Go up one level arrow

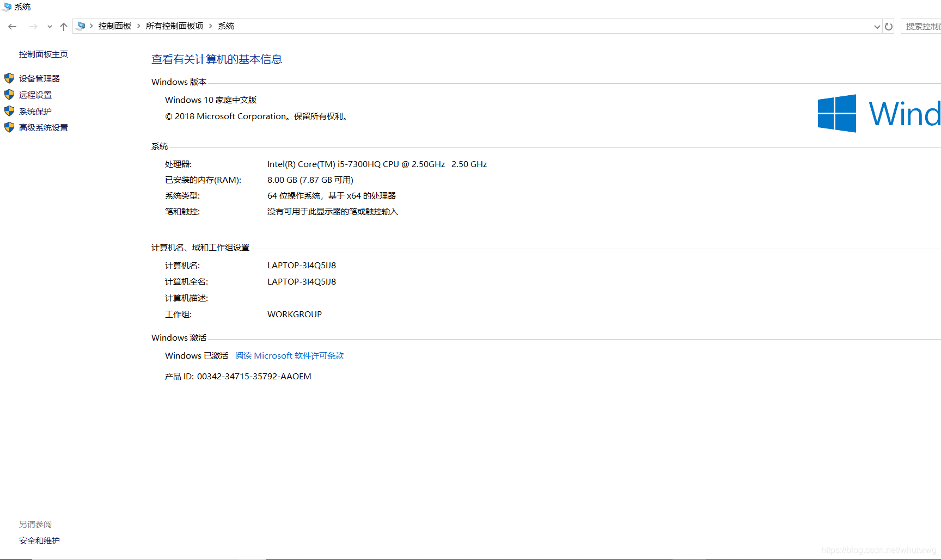[64, 26]
